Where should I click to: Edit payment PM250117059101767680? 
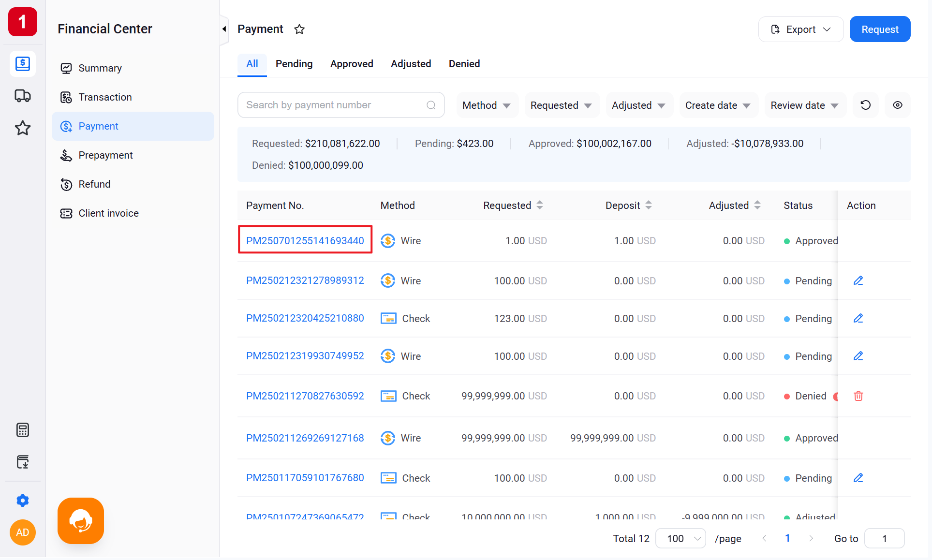pos(858,478)
